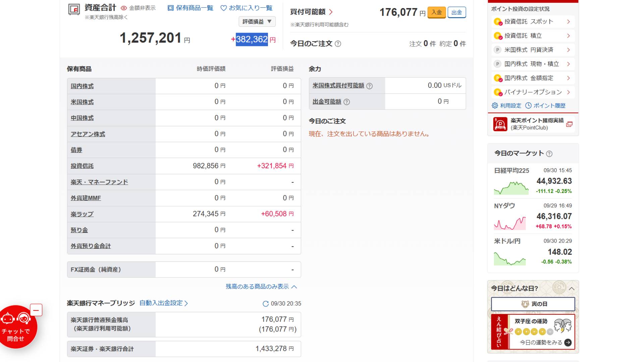Open 投資信託 holdings link
This screenshot has height=362, width=644.
(82, 166)
